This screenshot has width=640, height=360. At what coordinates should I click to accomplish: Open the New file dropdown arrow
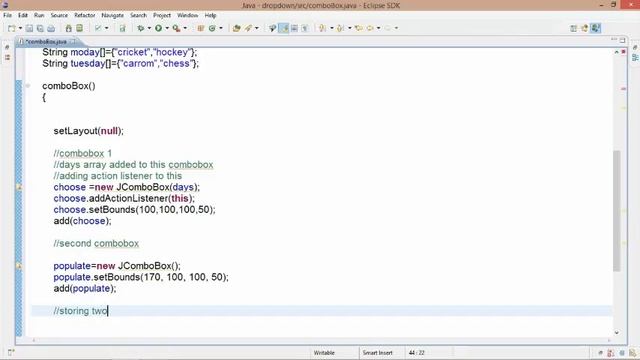(x=20, y=28)
